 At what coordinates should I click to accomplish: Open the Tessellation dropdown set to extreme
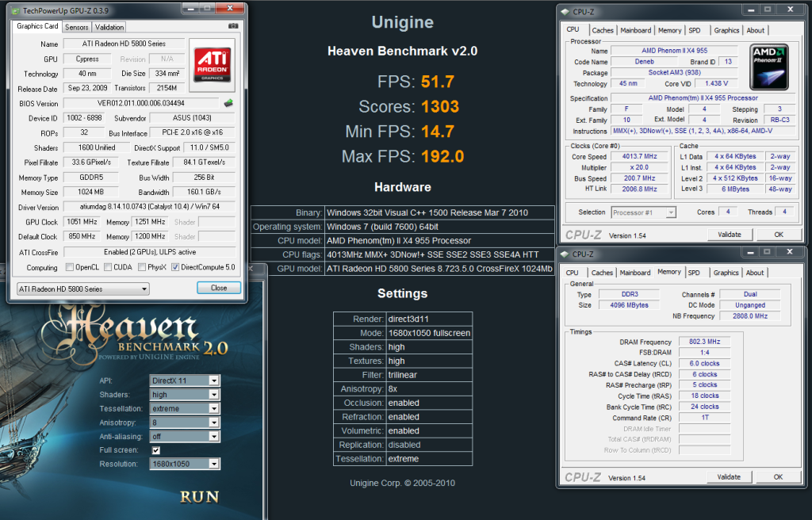(185, 409)
